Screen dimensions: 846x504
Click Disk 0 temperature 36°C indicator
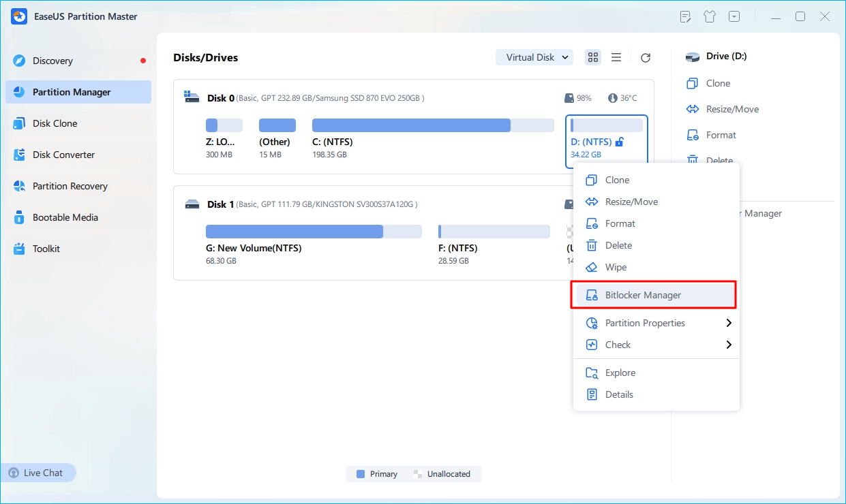tap(622, 98)
